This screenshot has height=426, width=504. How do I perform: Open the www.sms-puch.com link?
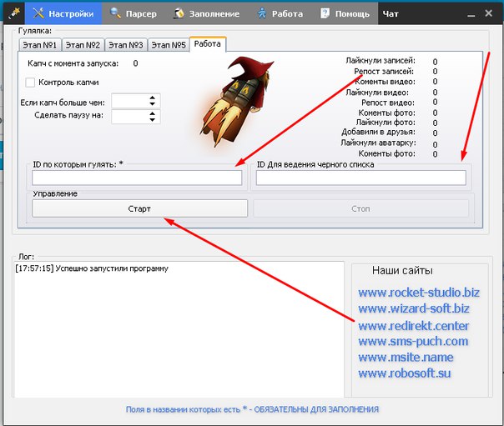[x=413, y=341]
